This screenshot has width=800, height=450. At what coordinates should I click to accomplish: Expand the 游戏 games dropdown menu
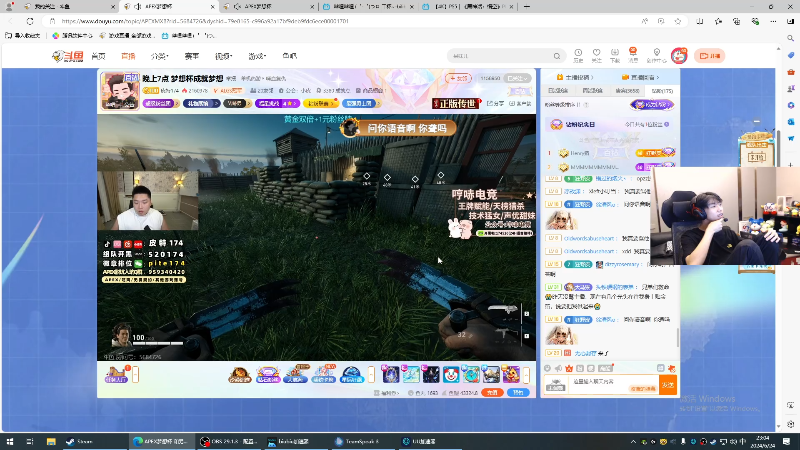pyautogui.click(x=257, y=56)
